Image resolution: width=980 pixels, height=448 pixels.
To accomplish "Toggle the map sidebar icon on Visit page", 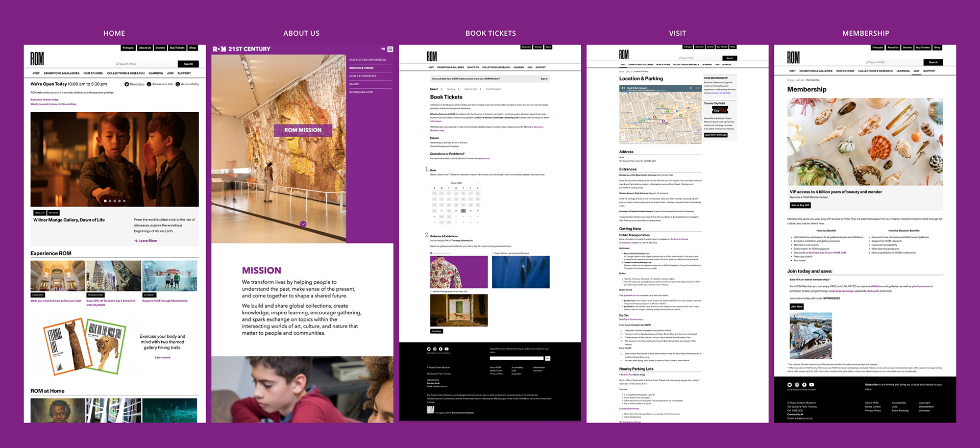I will (623, 88).
